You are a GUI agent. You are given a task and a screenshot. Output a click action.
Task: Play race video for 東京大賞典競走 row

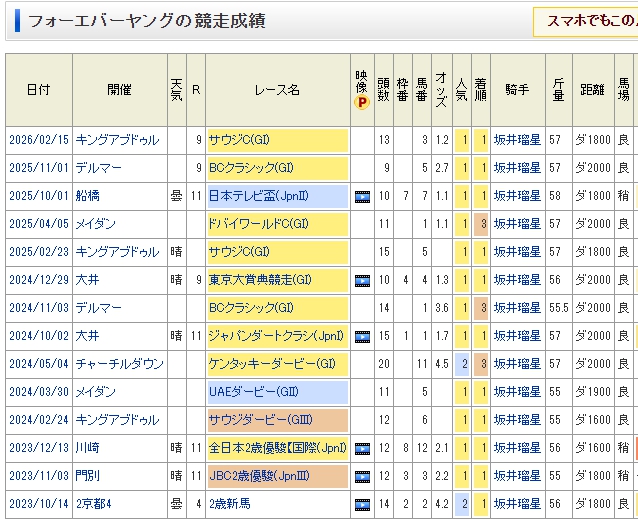pyautogui.click(x=362, y=281)
